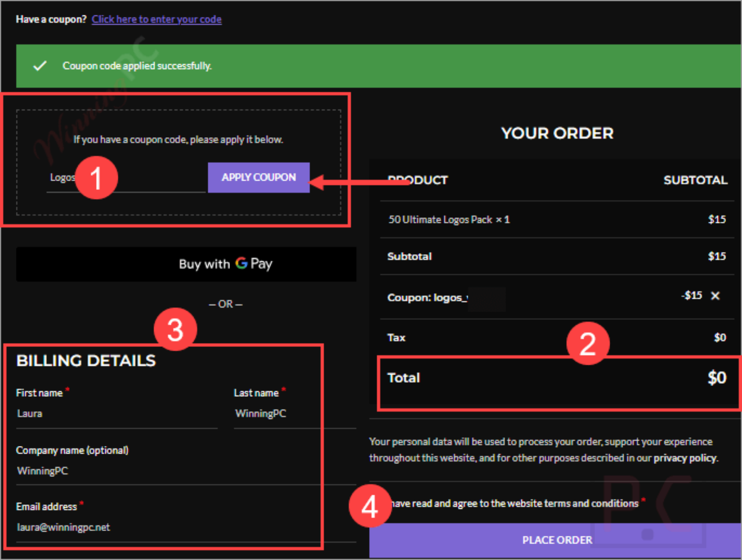Click the red circled number 3 marker
Image resolution: width=742 pixels, height=560 pixels.
pos(175,330)
